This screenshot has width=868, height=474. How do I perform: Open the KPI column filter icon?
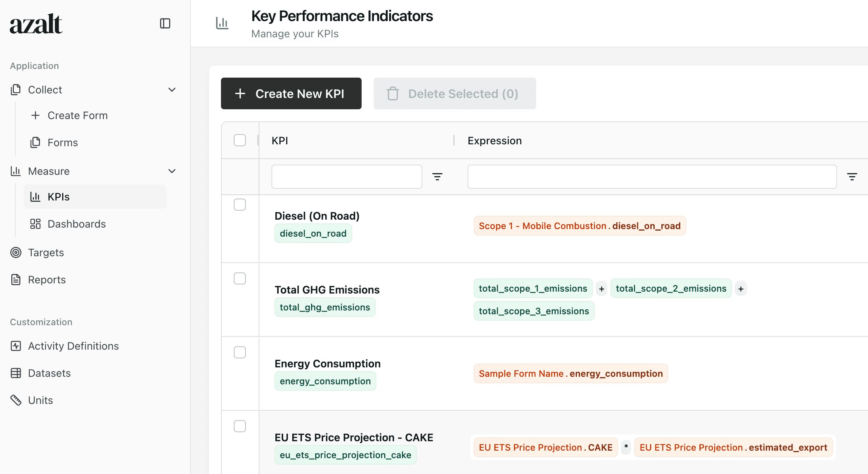point(437,176)
